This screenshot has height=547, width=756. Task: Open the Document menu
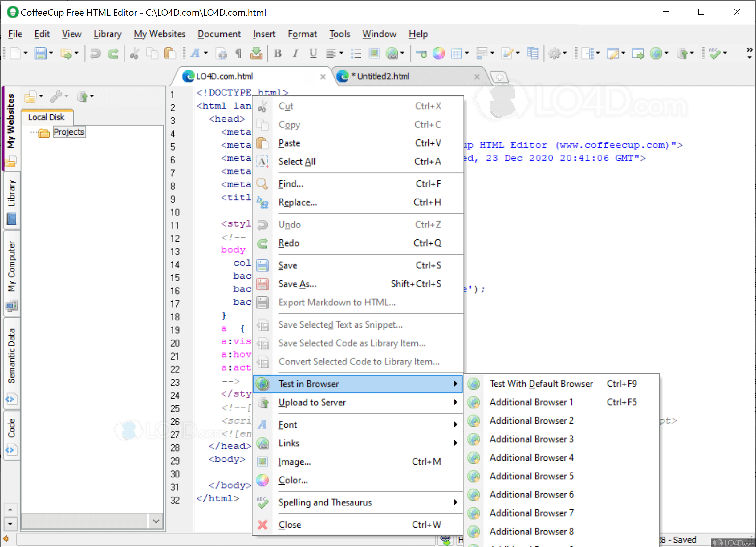coord(219,34)
